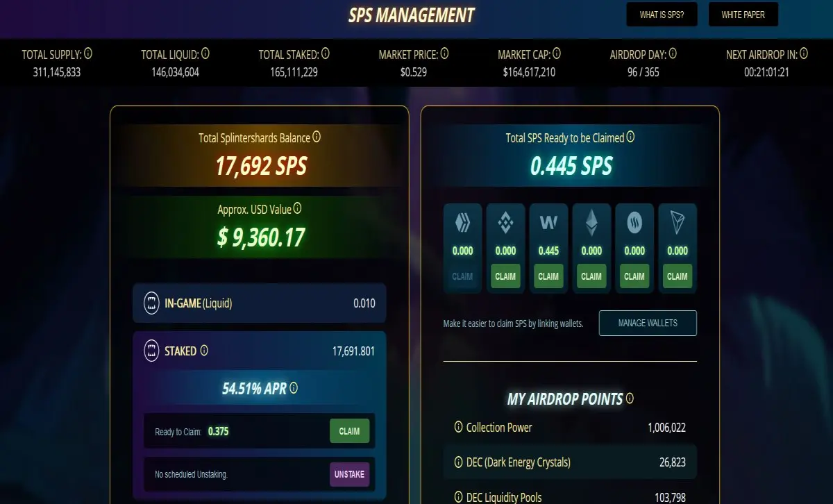Image resolution: width=833 pixels, height=504 pixels.
Task: Click the SPS Management heading
Action: [x=412, y=15]
